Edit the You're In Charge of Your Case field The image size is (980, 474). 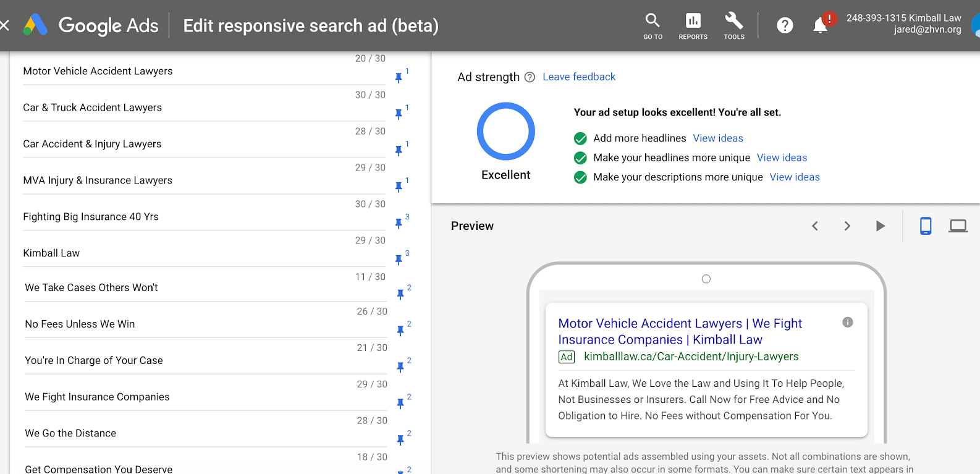(x=206, y=361)
